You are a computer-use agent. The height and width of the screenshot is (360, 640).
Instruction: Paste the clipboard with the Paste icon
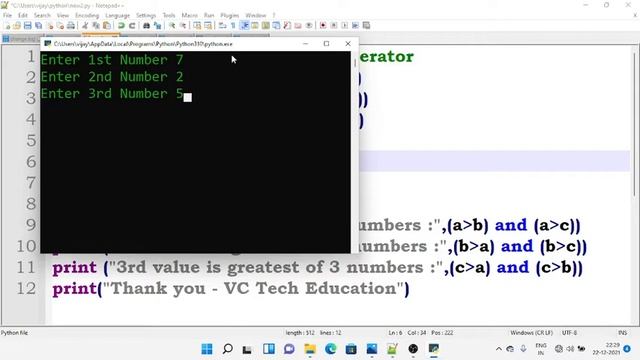click(x=107, y=26)
